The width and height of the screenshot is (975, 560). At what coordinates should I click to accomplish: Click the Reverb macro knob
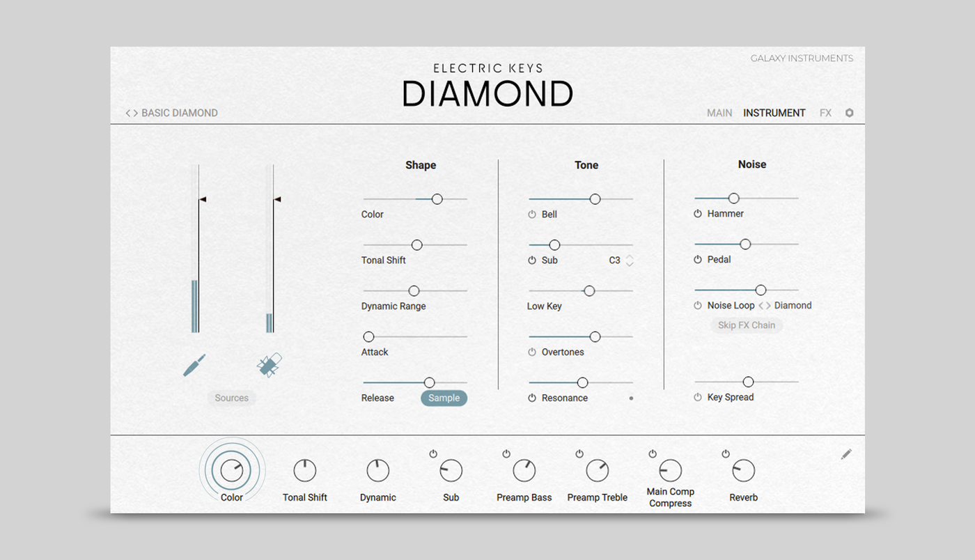click(744, 471)
